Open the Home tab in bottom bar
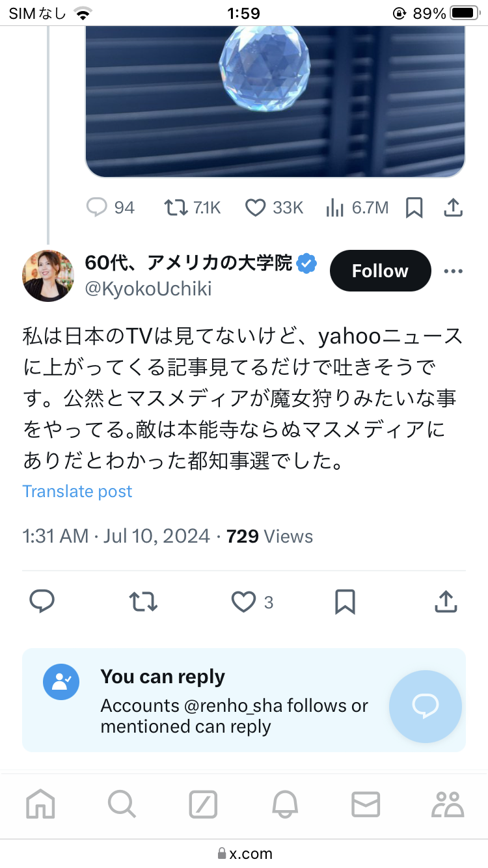The width and height of the screenshot is (488, 868). click(x=40, y=805)
